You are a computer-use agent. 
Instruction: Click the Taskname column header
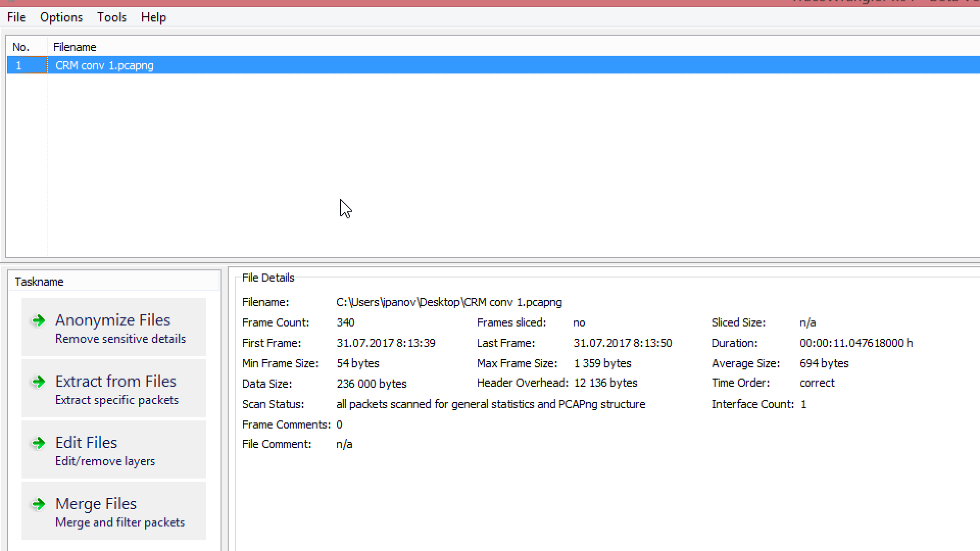[39, 282]
